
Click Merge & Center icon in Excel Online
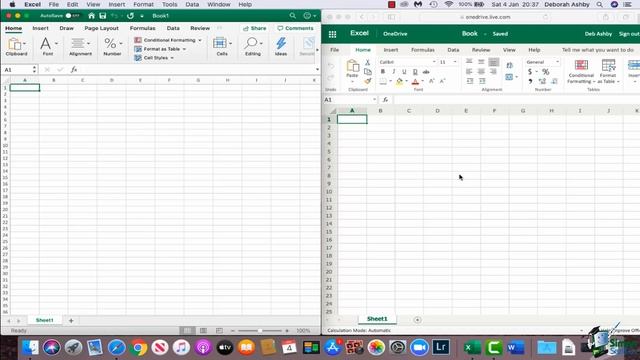click(509, 77)
